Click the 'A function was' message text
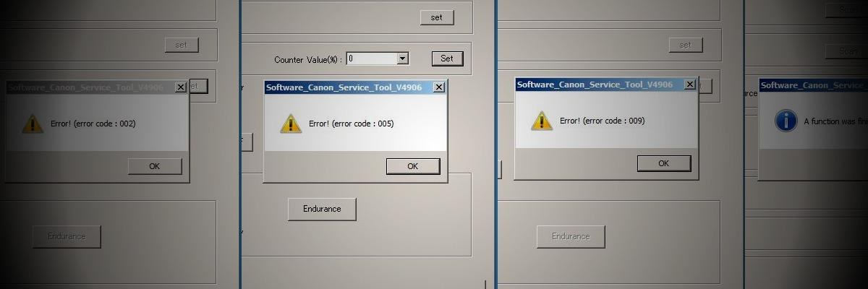The width and height of the screenshot is (868, 289). point(836,121)
